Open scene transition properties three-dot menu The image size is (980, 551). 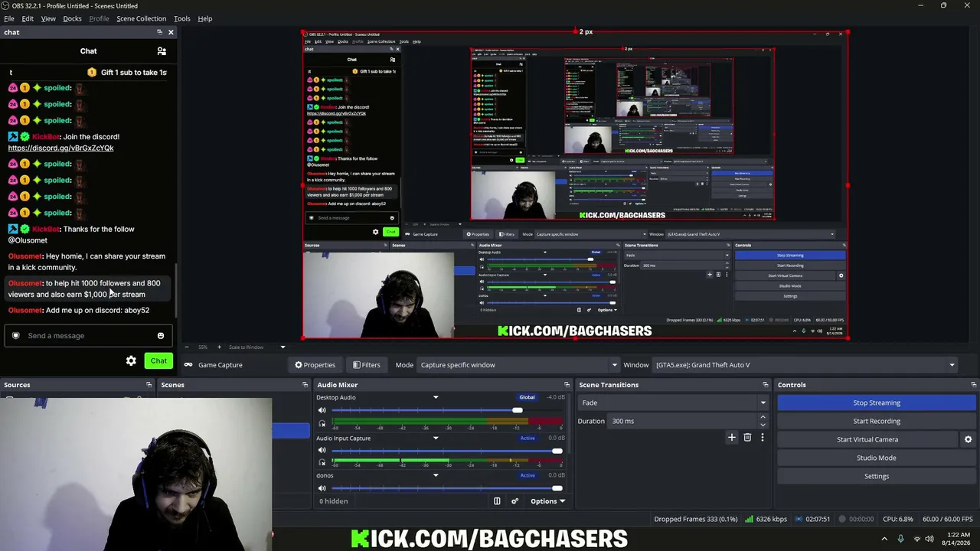[x=762, y=437]
